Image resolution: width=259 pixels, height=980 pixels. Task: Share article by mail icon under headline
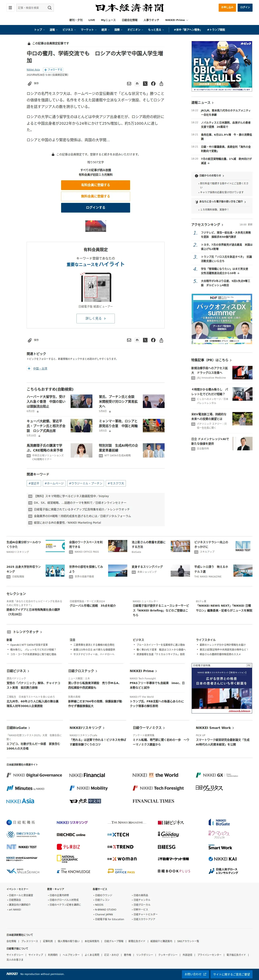coord(129,84)
